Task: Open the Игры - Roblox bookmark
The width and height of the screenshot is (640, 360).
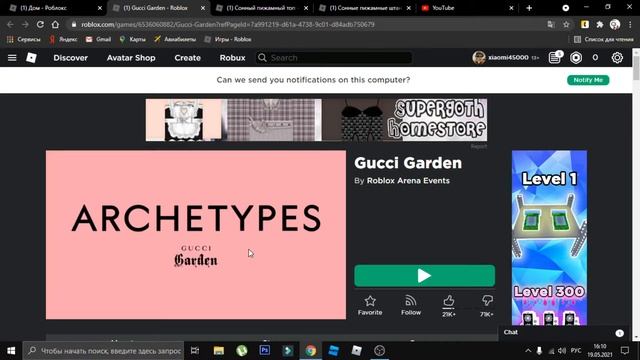Action: pyautogui.click(x=228, y=39)
